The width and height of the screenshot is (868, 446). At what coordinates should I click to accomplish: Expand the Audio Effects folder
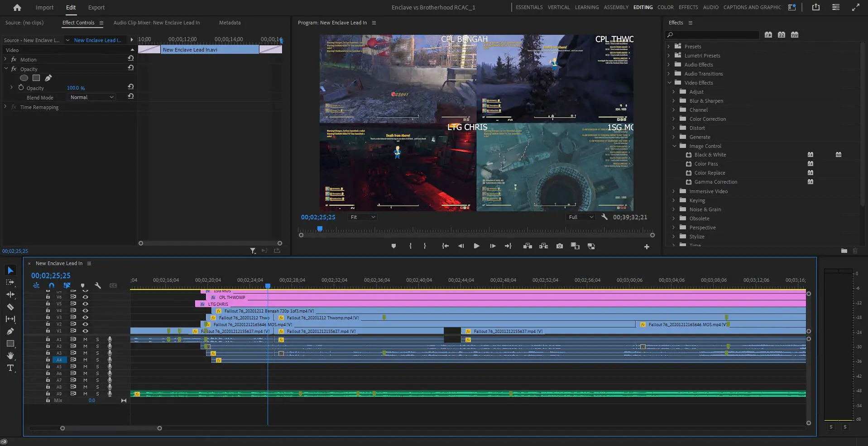[x=669, y=64]
